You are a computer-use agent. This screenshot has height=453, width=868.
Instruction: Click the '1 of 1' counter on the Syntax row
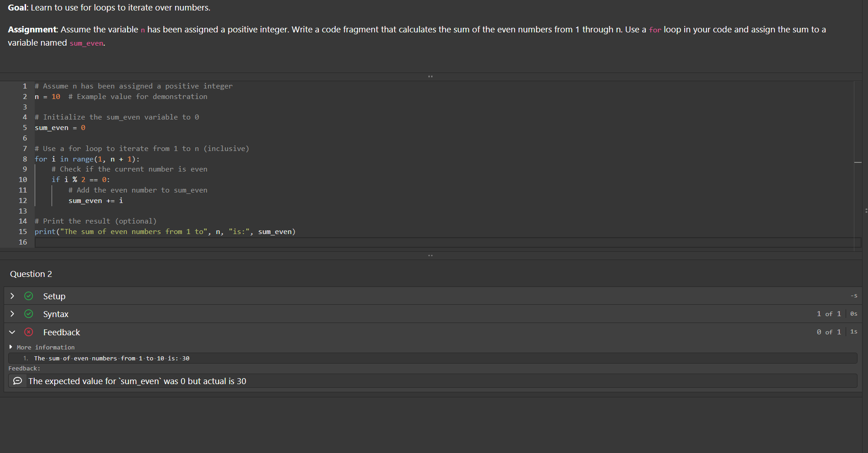[829, 314]
